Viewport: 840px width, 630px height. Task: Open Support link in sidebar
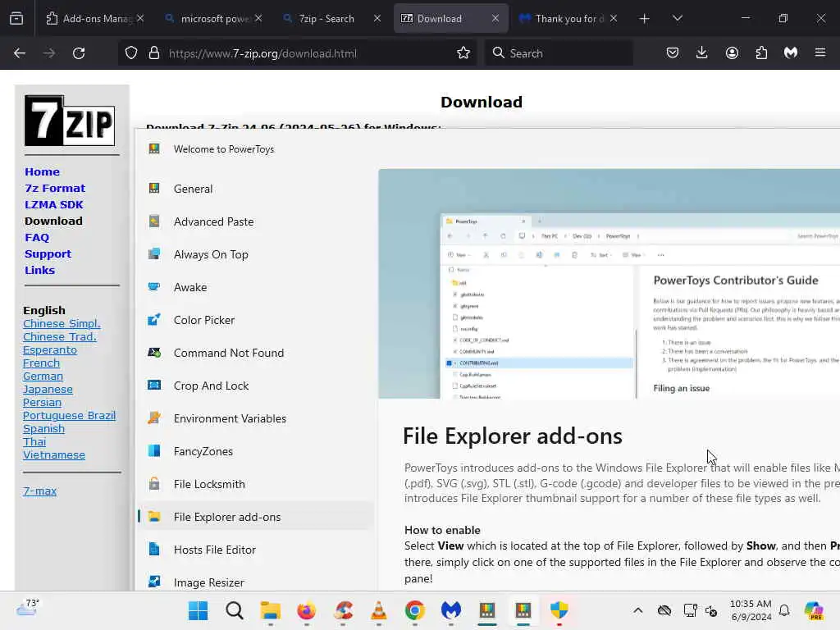(x=48, y=254)
